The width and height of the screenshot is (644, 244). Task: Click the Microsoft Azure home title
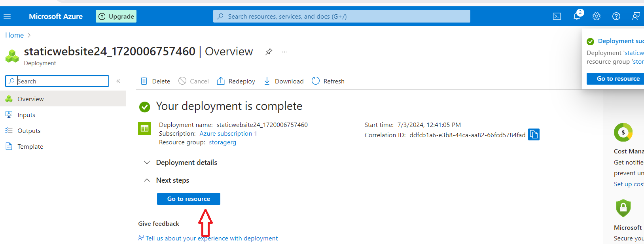tap(56, 16)
